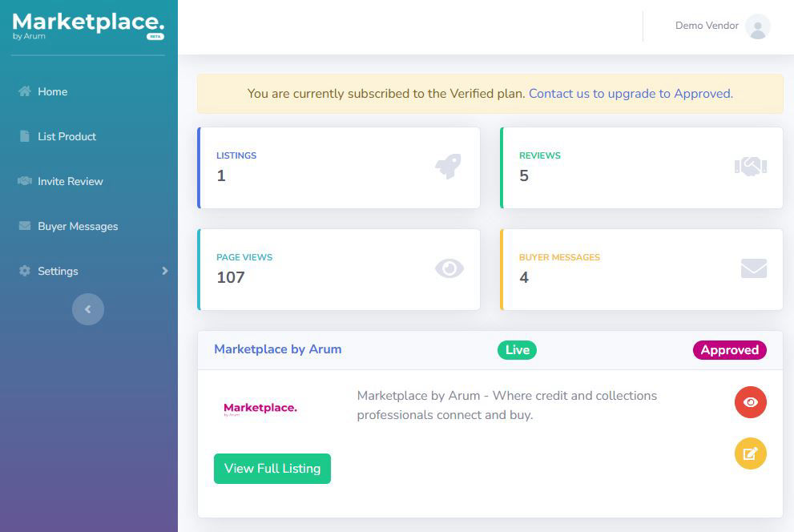Open Buyer Messages in the sidebar

77,226
